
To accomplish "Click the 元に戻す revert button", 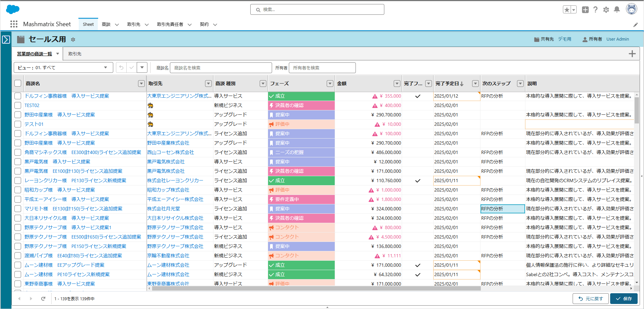I will point(591,299).
